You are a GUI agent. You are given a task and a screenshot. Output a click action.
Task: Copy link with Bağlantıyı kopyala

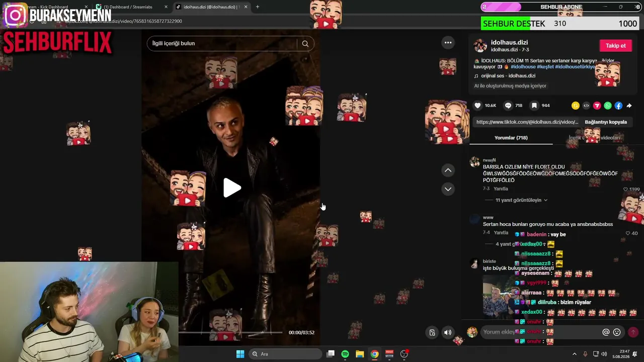[606, 122]
